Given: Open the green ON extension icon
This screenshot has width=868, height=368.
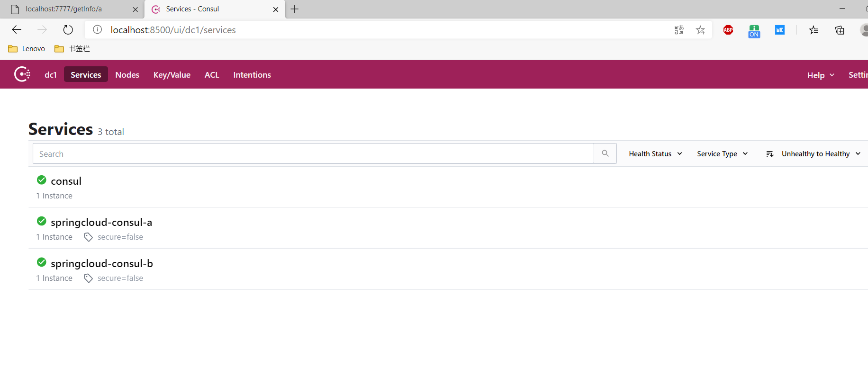Looking at the screenshot, I should tap(754, 31).
